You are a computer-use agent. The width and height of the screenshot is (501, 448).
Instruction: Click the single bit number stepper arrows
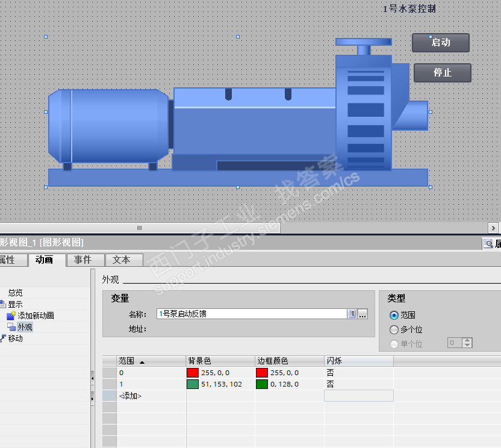pyautogui.click(x=467, y=343)
